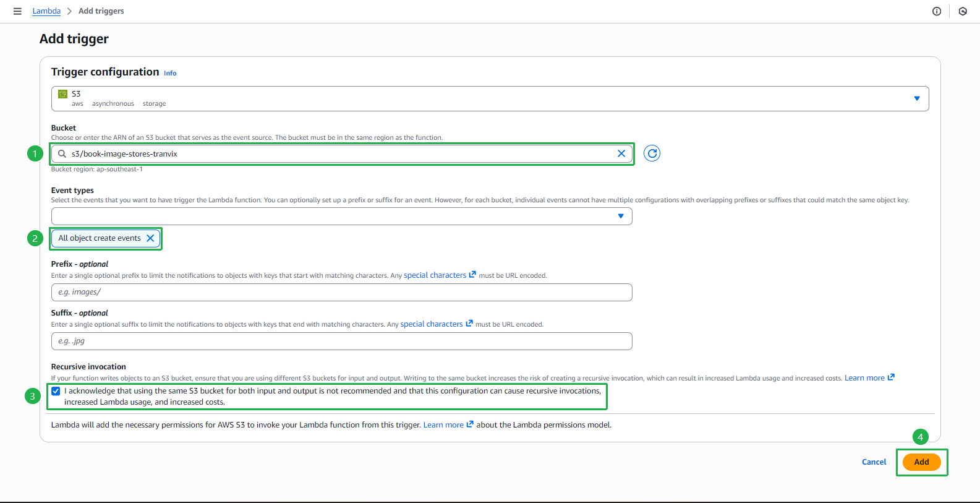The image size is (980, 503).
Task: Open external link icon next to prefix special characters
Action: pos(472,275)
